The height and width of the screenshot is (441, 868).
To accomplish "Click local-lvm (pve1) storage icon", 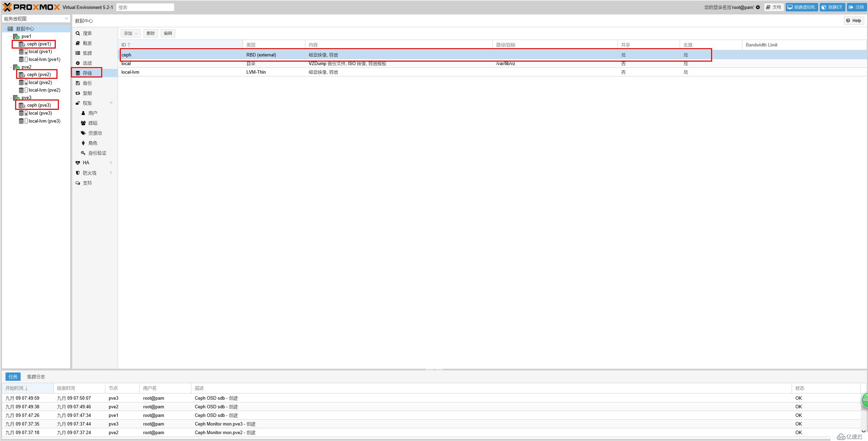I will [23, 59].
